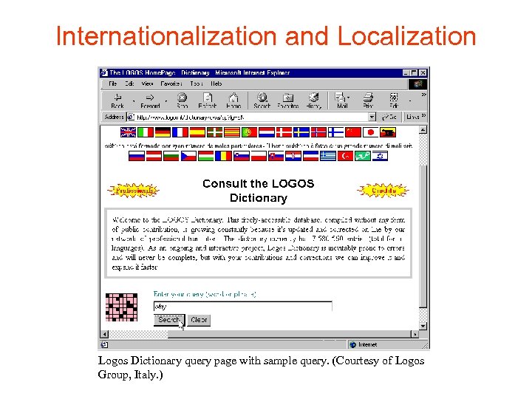532x399 pixels.
Task: Click the animated IE logo throbber
Action: coord(417,83)
